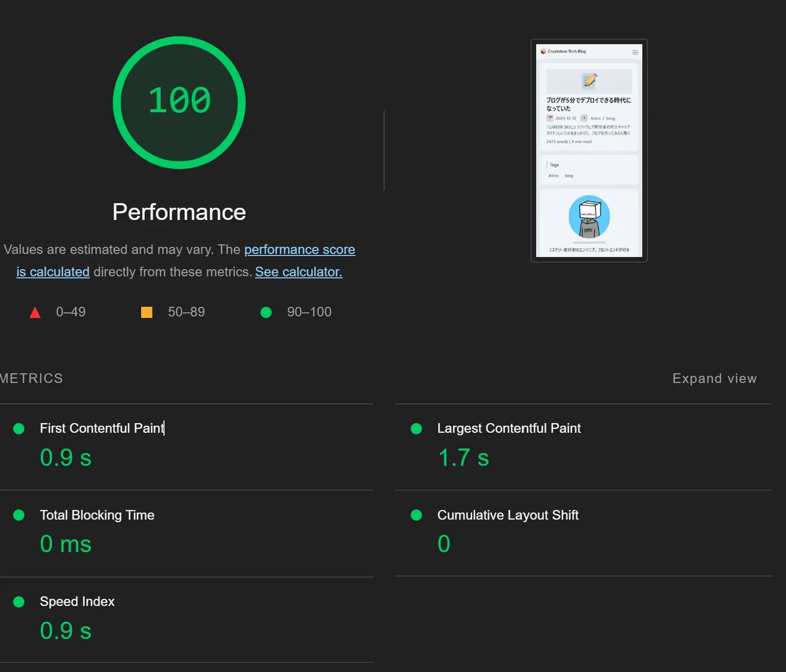Viewport: 786px width, 672px height.
Task: Click the green dot beside First Contentful Paint
Action: (19, 429)
